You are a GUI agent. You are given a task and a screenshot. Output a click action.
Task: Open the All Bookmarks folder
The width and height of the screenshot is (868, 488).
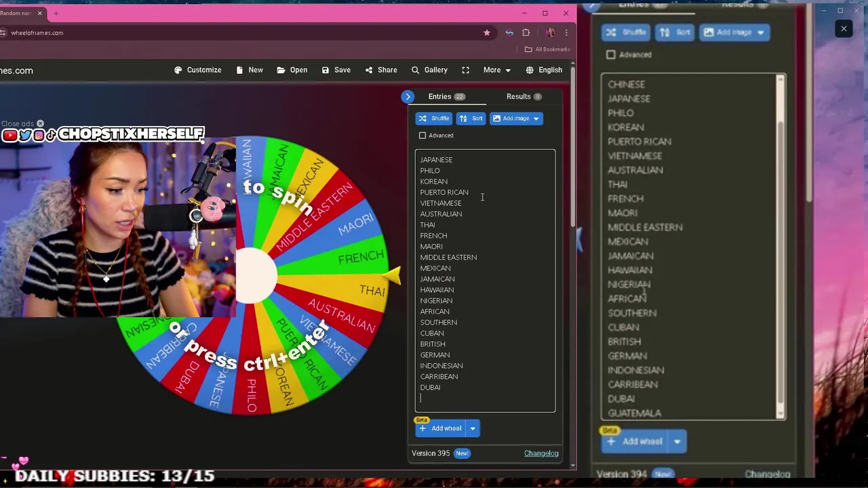(548, 49)
